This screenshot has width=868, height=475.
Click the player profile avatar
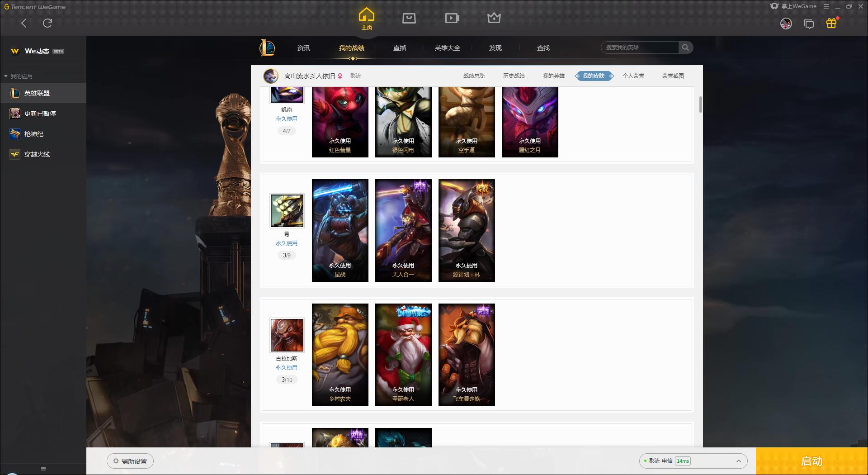271,76
